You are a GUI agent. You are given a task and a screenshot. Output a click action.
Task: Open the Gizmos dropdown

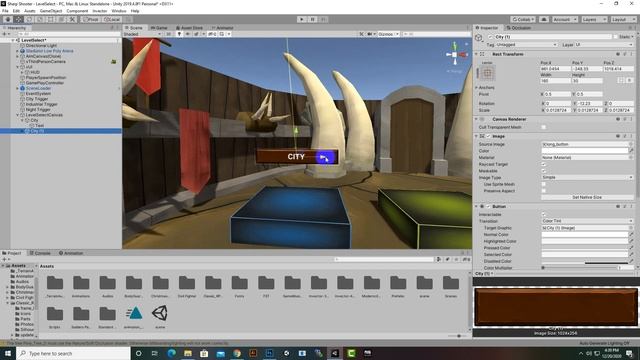point(388,34)
